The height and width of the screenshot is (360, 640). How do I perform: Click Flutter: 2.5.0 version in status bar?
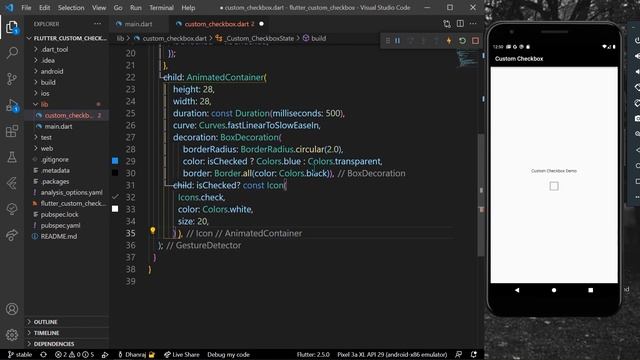313,354
